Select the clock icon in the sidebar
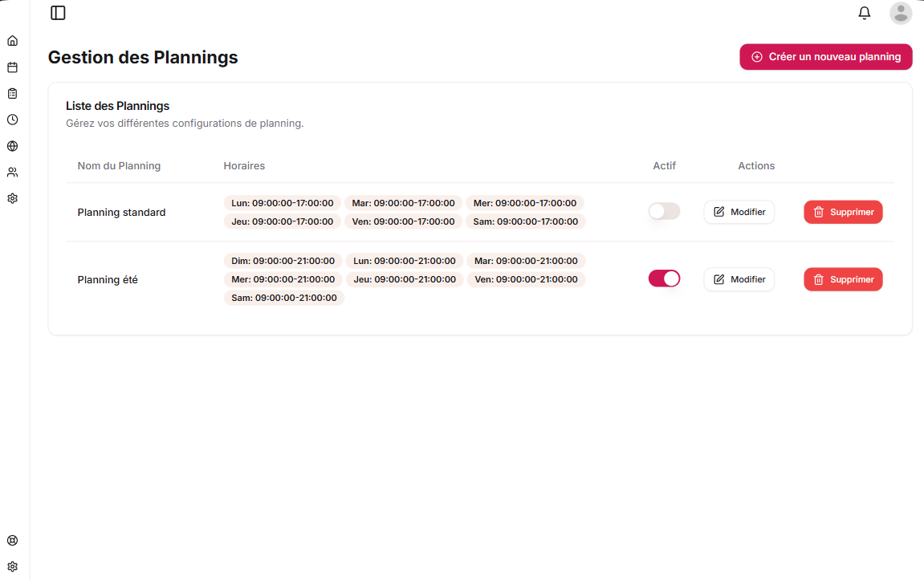The image size is (924, 581). (x=12, y=120)
